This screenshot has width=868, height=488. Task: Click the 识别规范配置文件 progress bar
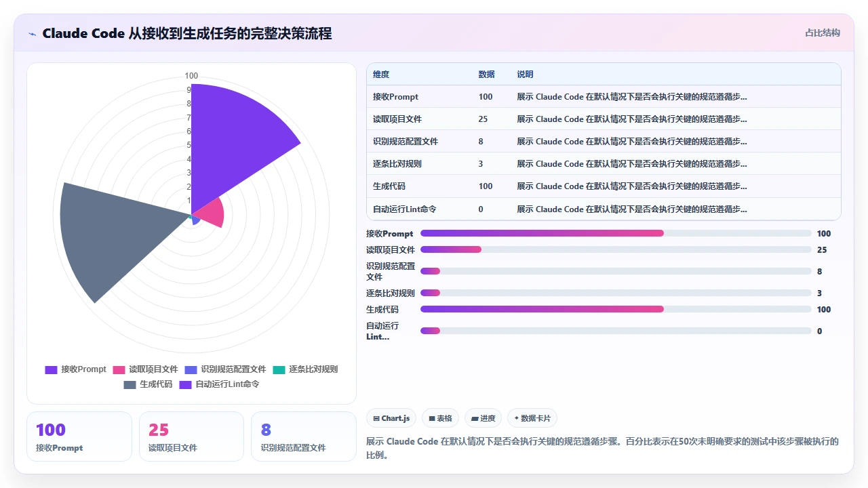click(616, 271)
